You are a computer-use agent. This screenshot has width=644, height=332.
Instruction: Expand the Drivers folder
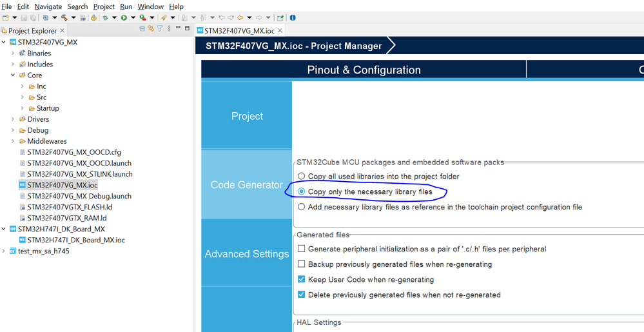pyautogui.click(x=13, y=119)
